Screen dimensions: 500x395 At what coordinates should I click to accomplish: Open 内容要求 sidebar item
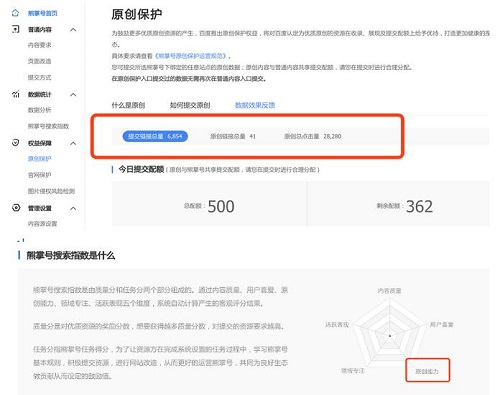click(x=40, y=45)
